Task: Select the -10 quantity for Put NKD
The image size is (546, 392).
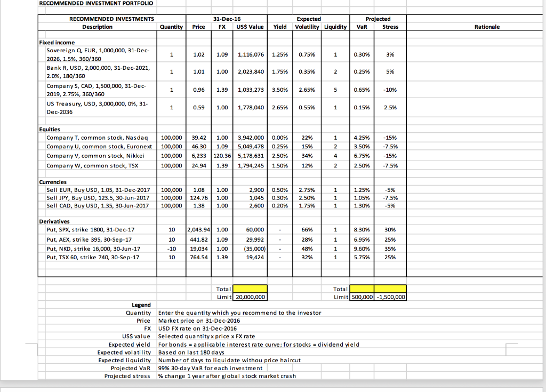Action: 172,249
